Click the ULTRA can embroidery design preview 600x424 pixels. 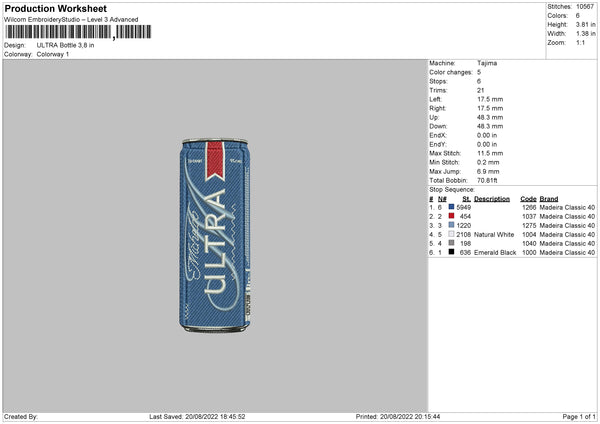(215, 235)
